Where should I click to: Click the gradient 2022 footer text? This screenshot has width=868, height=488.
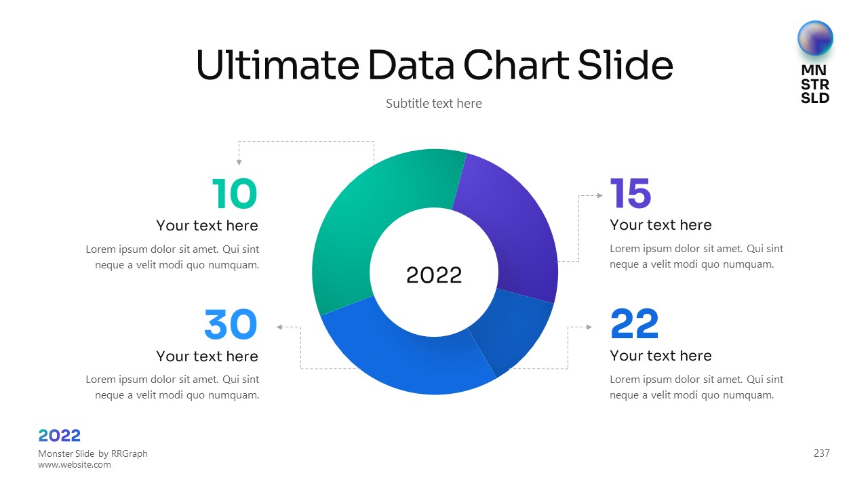click(x=60, y=436)
